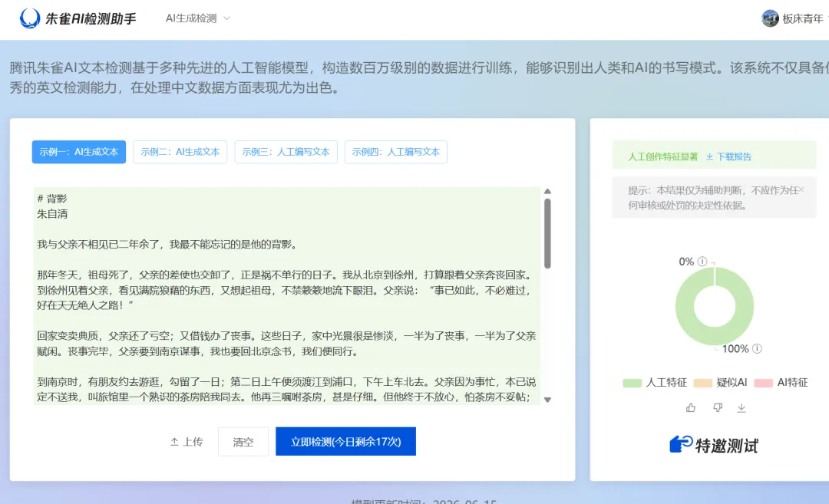829x504 pixels.
Task: Click the text area scrollbar thumb
Action: (548, 233)
